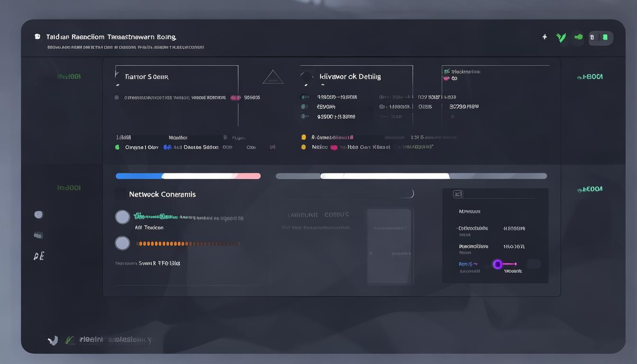Click the yellow dot item in middle panel
Viewport: 637px width, 364px height.
pos(304,137)
